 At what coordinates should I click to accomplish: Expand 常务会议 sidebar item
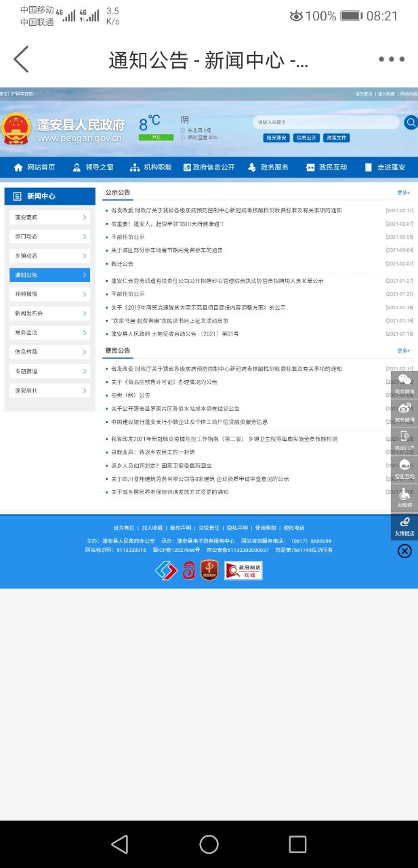coord(49,333)
